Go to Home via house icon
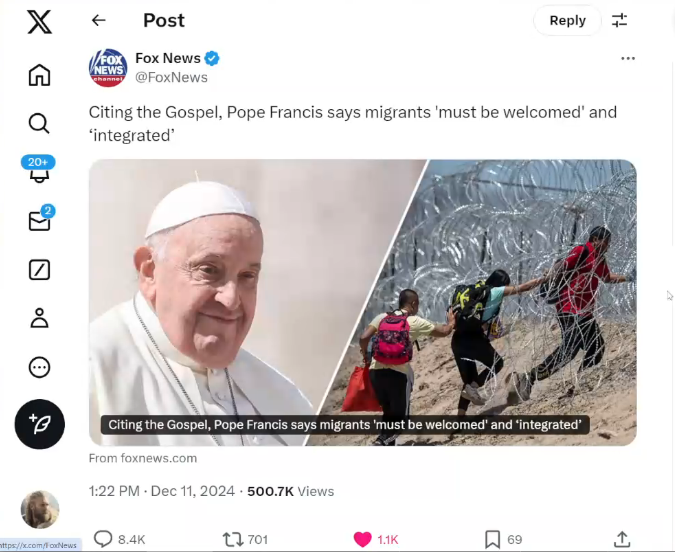This screenshot has width=675, height=552. pos(39,75)
